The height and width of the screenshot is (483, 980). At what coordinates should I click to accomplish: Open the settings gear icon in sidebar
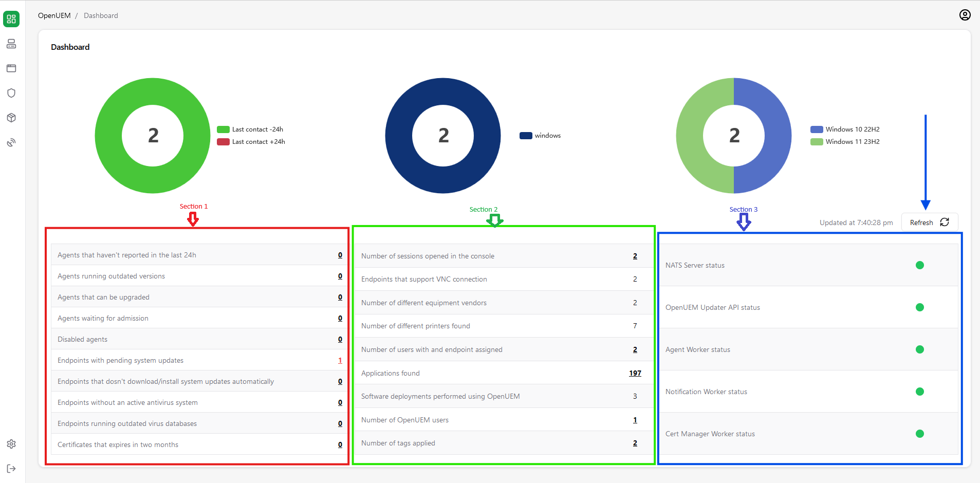click(x=11, y=444)
